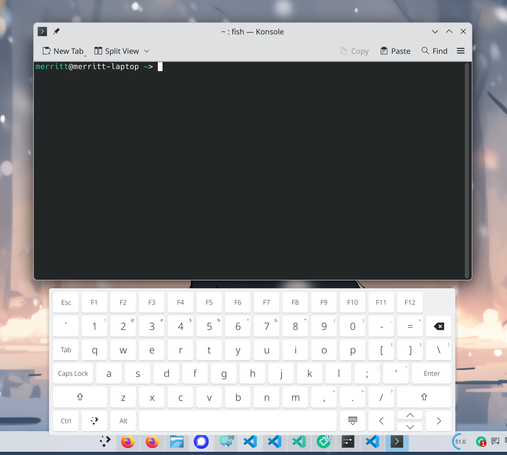The image size is (507, 455).
Task: Tap the left bracket key
Action: coord(381,350)
